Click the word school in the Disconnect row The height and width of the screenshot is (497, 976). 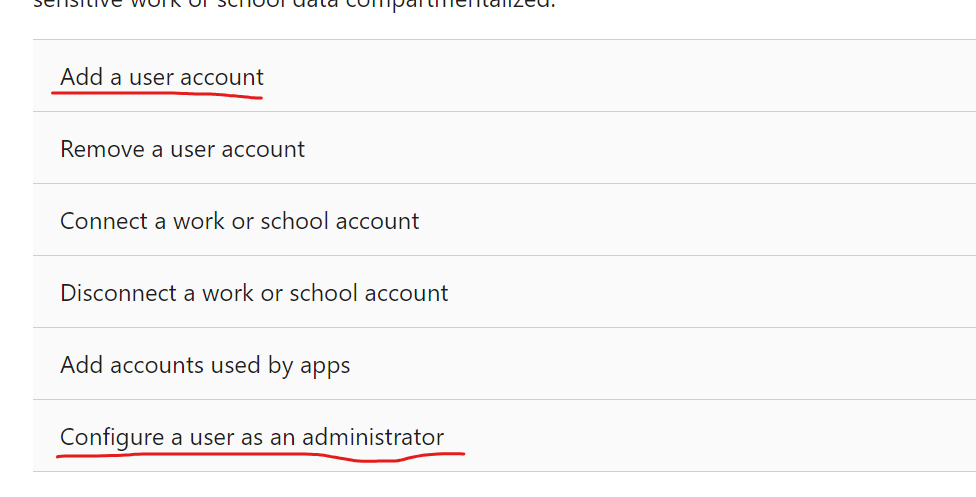click(x=324, y=293)
